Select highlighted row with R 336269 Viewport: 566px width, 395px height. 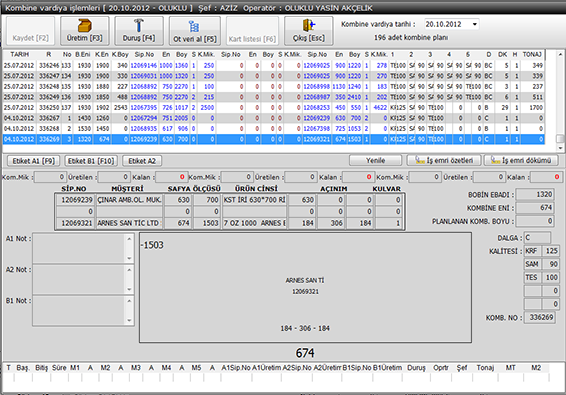coord(274,139)
